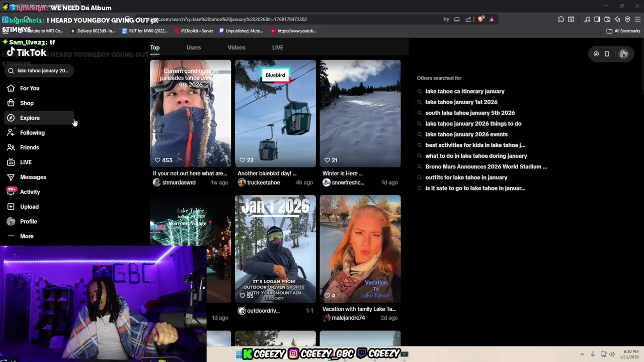Switch to the Users tab
Screen dimensions: 644x362
(x=194, y=48)
